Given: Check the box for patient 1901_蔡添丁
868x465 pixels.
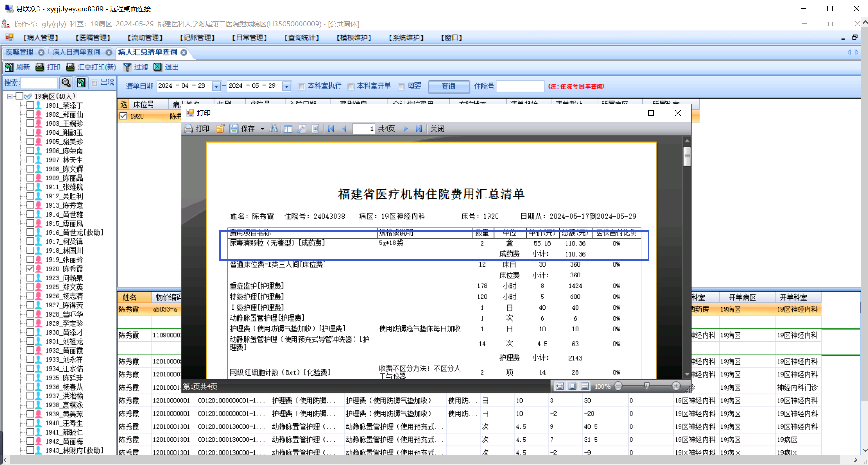Looking at the screenshot, I should pyautogui.click(x=30, y=105).
